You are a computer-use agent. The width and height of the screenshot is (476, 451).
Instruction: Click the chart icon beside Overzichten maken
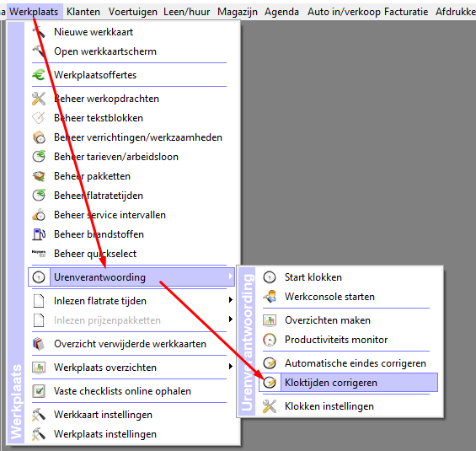pyautogui.click(x=270, y=320)
